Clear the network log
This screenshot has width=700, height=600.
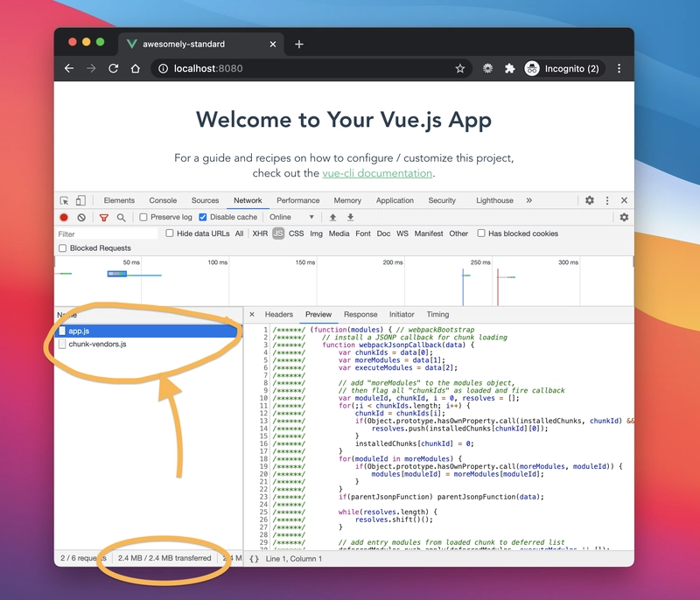click(81, 217)
